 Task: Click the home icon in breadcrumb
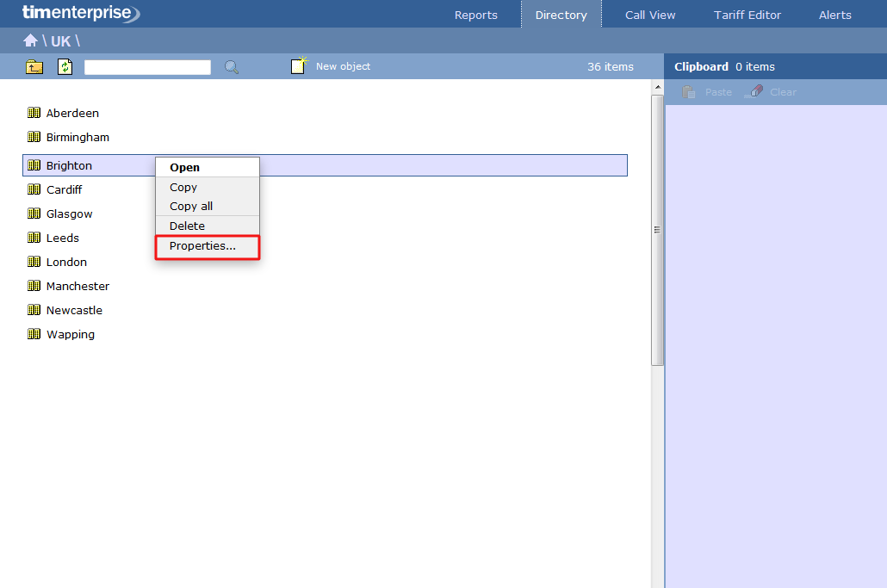tap(30, 40)
